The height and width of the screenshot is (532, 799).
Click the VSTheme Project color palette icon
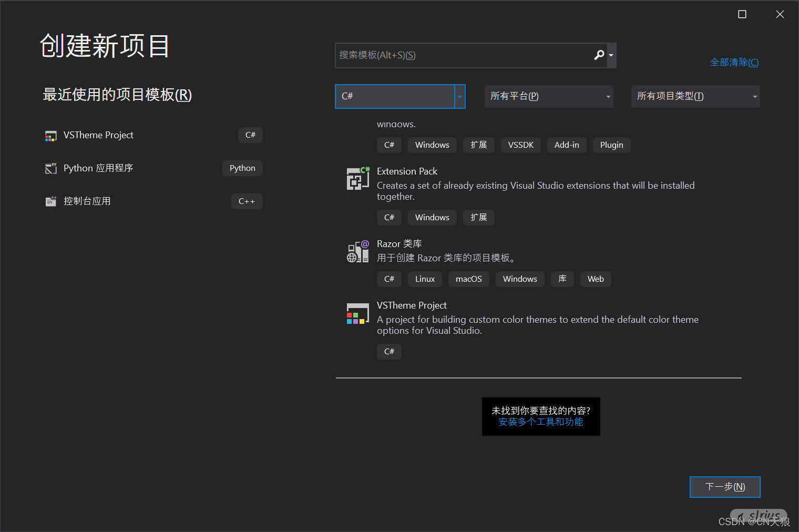click(x=358, y=313)
